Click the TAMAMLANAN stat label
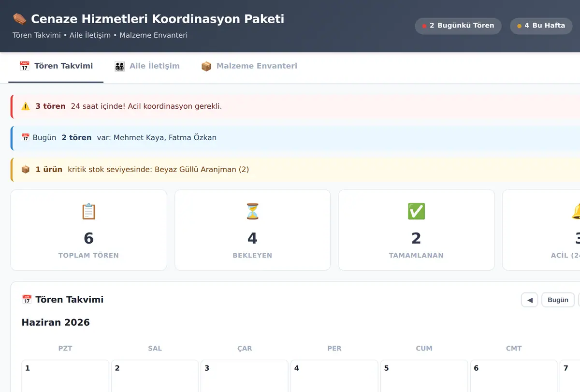 tap(416, 255)
